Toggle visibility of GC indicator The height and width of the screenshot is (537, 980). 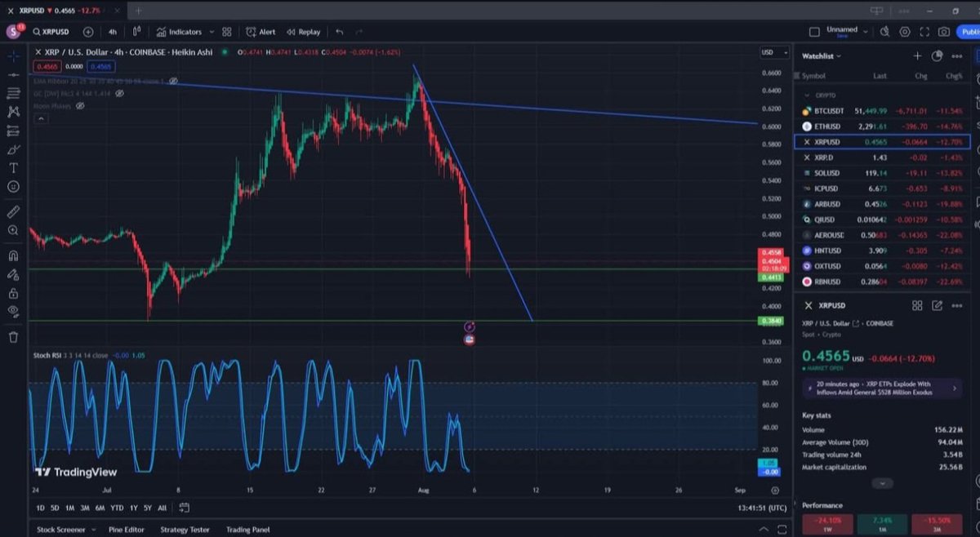click(120, 94)
